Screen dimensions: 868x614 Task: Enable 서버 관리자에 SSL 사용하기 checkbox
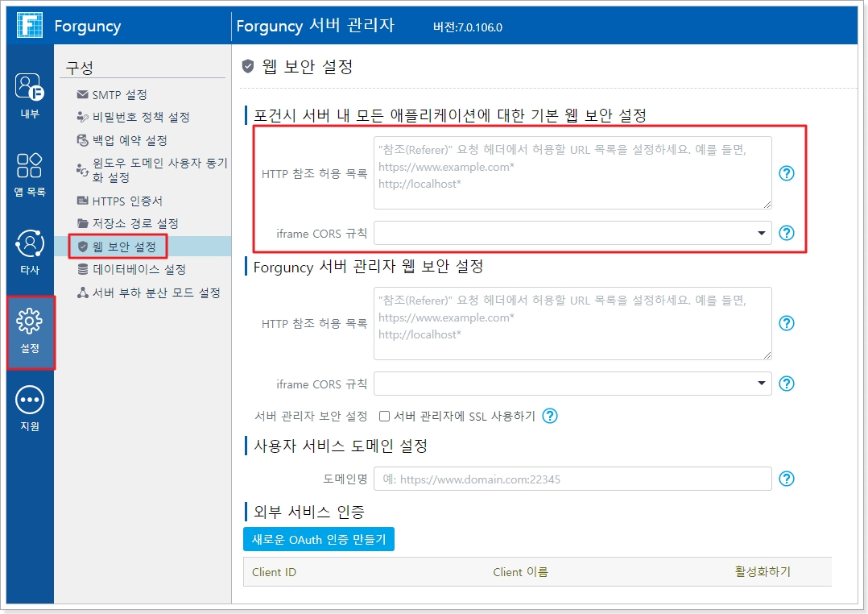[x=385, y=417]
